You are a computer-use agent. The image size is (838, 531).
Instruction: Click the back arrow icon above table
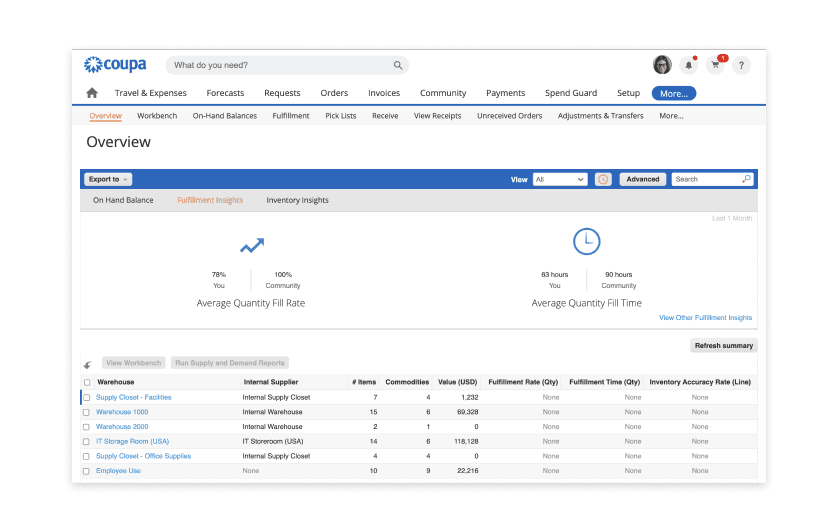click(88, 365)
